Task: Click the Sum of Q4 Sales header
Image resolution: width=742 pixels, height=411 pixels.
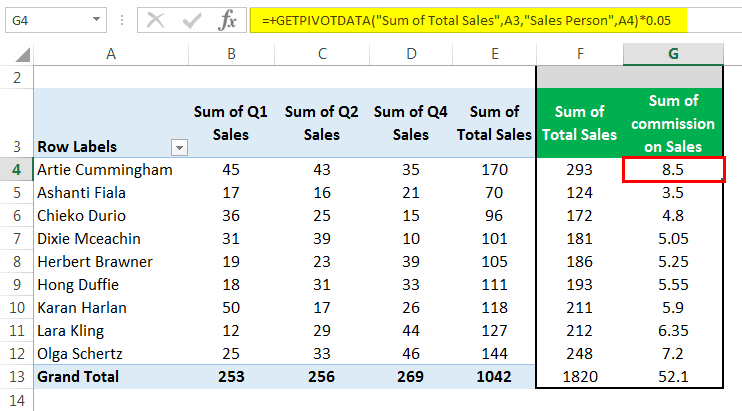Action: pos(411,123)
